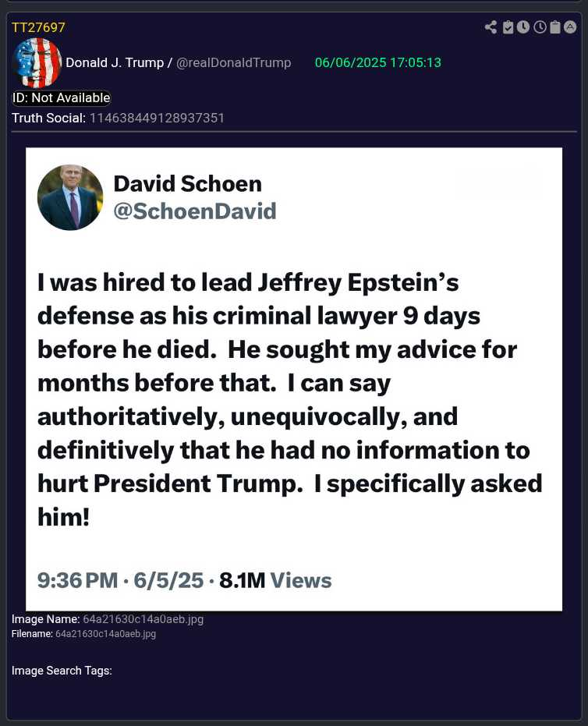
Task: Click the Filename 64a21630c14a0aeb.jpg text
Action: (105, 634)
